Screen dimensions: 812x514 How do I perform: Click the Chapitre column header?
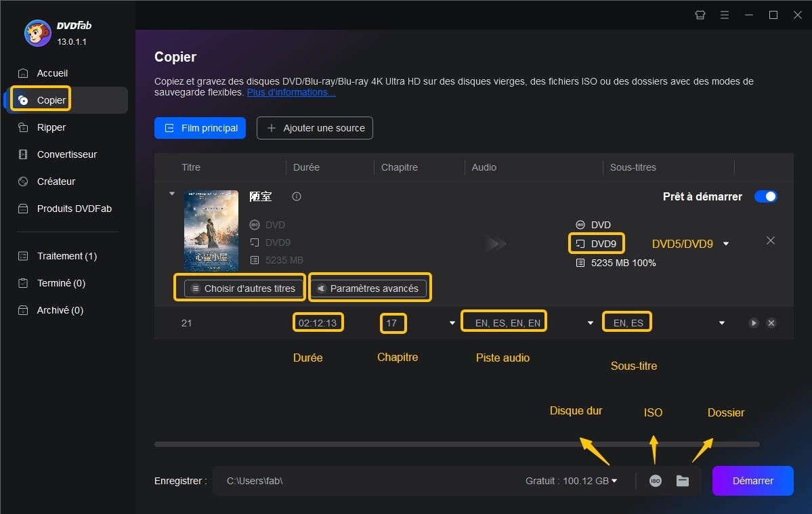(400, 167)
